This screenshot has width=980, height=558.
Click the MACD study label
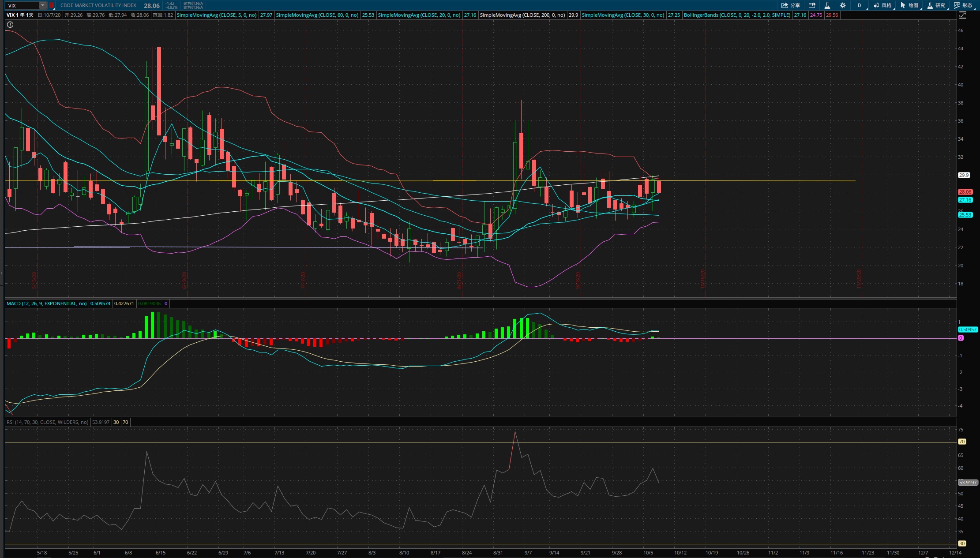pos(46,303)
